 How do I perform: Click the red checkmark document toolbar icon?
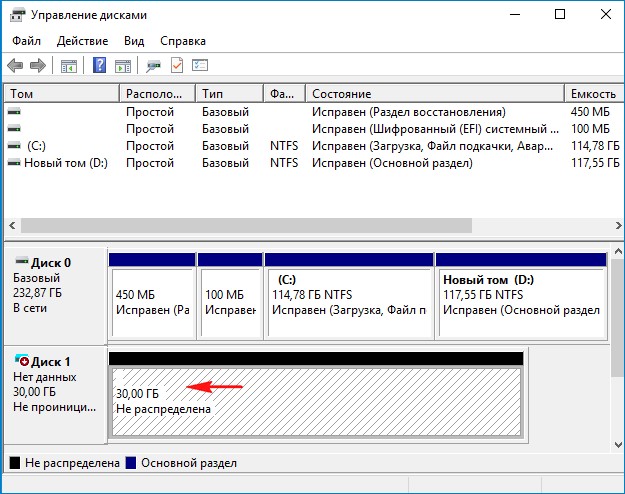[x=177, y=65]
